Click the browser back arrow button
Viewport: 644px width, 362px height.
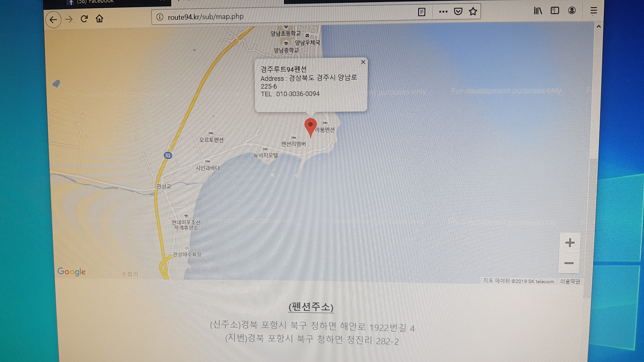[53, 19]
